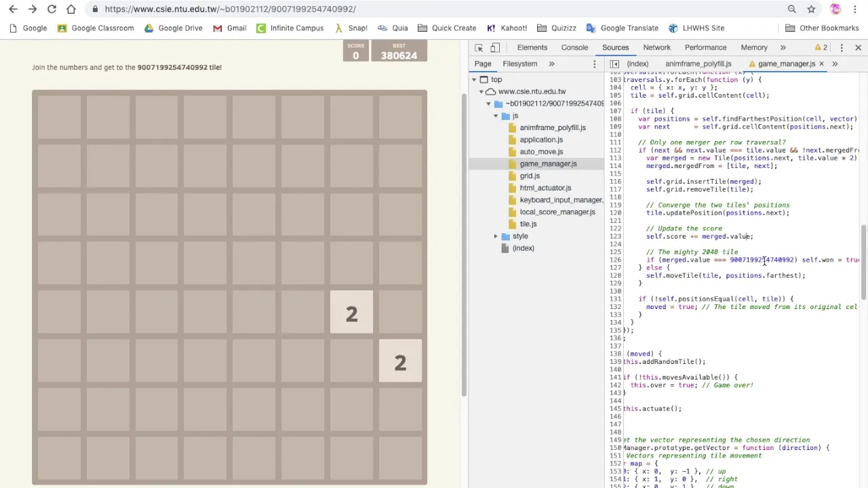
Task: Open the Quizizz bookmark folder
Action: pos(556,28)
